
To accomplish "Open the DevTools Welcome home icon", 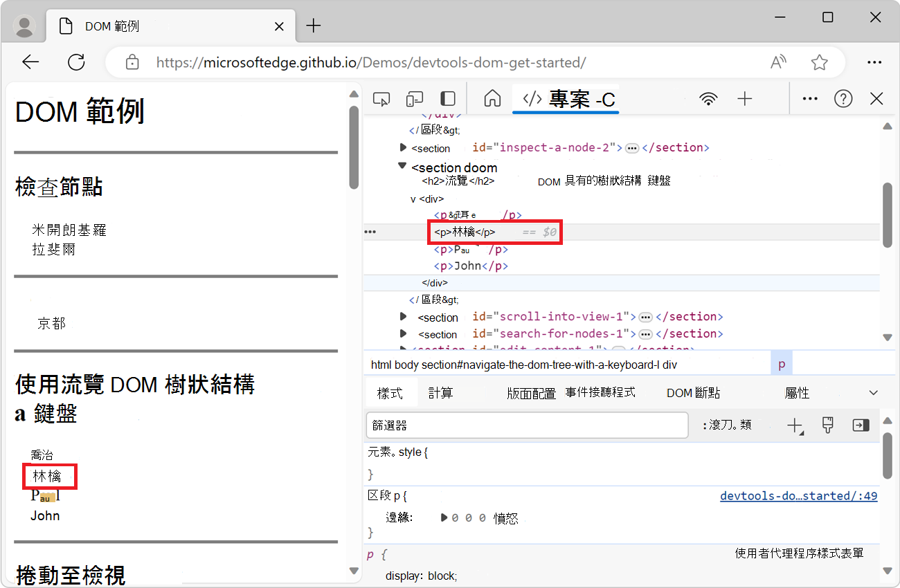I will coord(492,99).
